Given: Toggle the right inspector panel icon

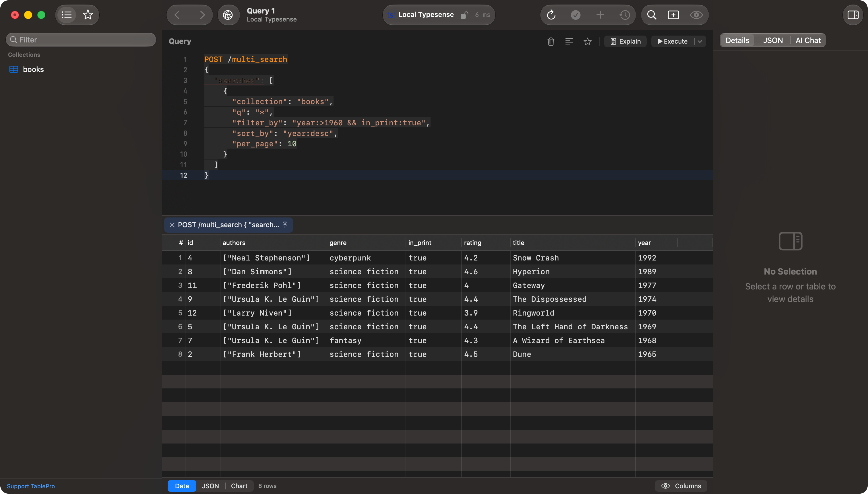Looking at the screenshot, I should pyautogui.click(x=853, y=15).
